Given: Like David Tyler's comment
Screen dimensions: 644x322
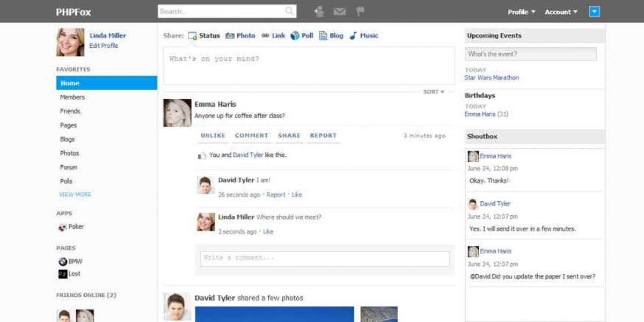Looking at the screenshot, I should point(297,194).
